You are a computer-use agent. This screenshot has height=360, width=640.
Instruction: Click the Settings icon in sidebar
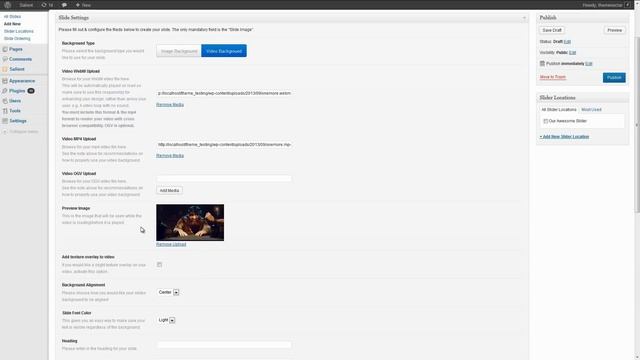pos(5,121)
